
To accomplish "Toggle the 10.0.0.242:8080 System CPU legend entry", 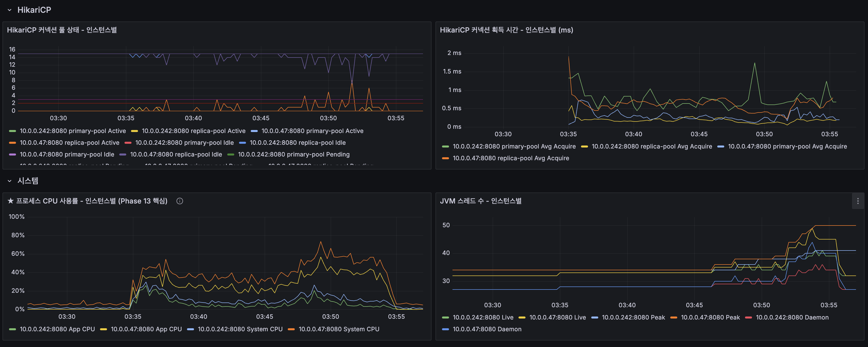I will pos(240,329).
